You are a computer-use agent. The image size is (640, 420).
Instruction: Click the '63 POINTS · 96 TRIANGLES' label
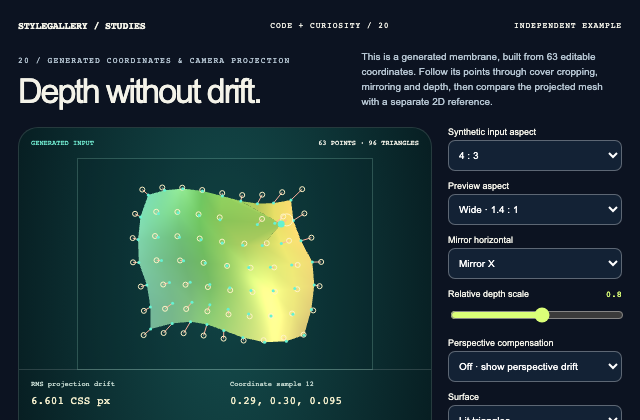[x=369, y=143]
